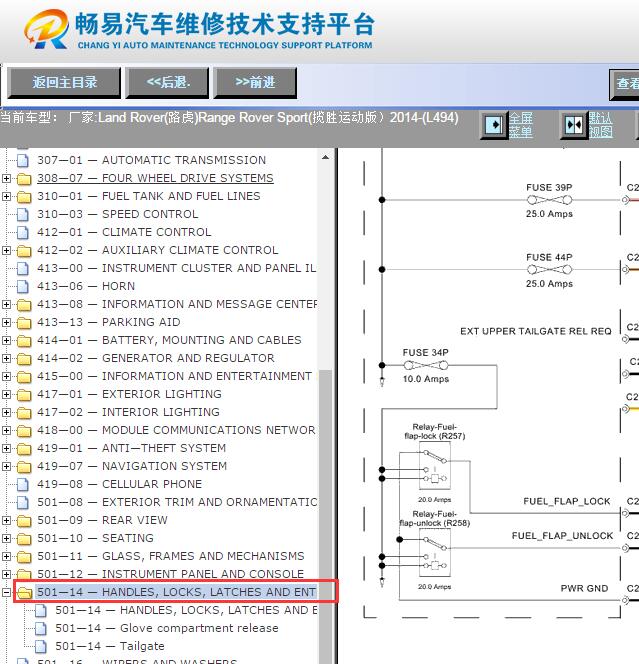The image size is (639, 664).
Task: Expand the 308-07 Four Wheel Drive Systems node
Action: (x=7, y=179)
